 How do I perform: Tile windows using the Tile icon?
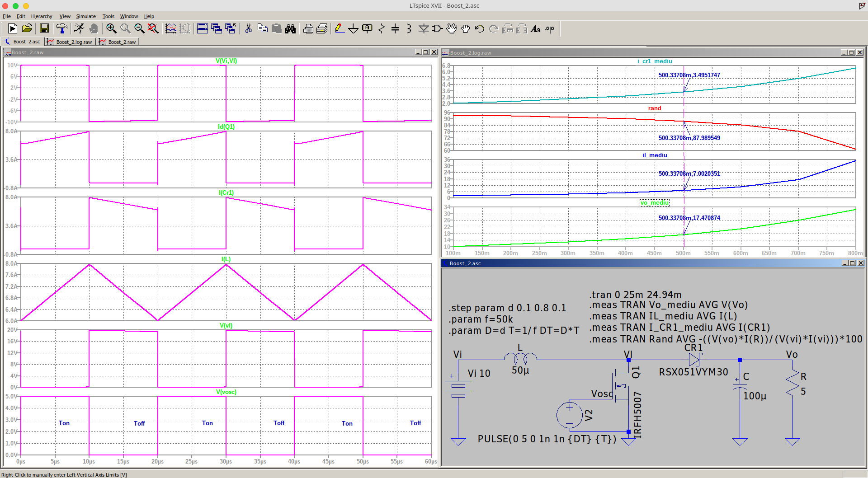pyautogui.click(x=203, y=29)
